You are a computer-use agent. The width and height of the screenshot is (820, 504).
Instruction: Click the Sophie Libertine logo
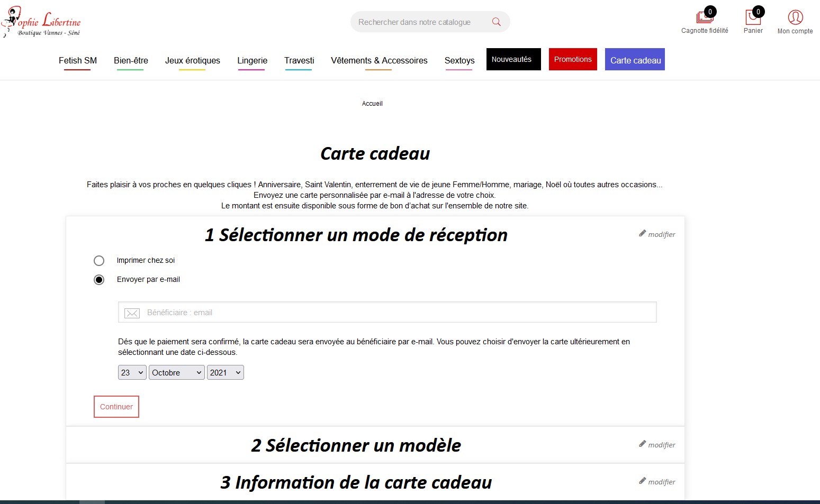click(41, 22)
